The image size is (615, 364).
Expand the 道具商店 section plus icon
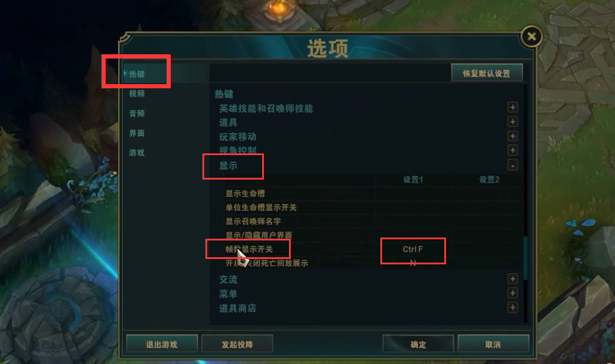(512, 307)
